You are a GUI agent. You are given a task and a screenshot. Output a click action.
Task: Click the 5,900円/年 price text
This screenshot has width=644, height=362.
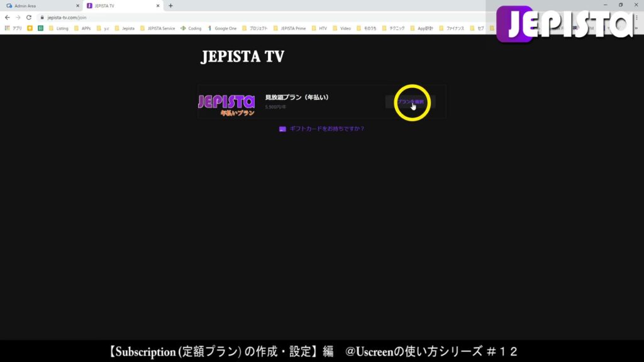(x=275, y=107)
